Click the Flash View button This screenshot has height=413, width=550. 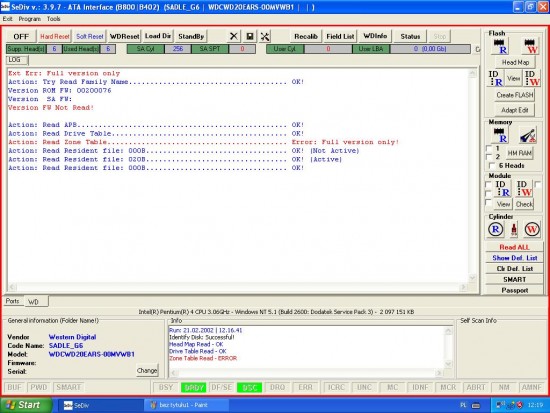click(x=514, y=78)
